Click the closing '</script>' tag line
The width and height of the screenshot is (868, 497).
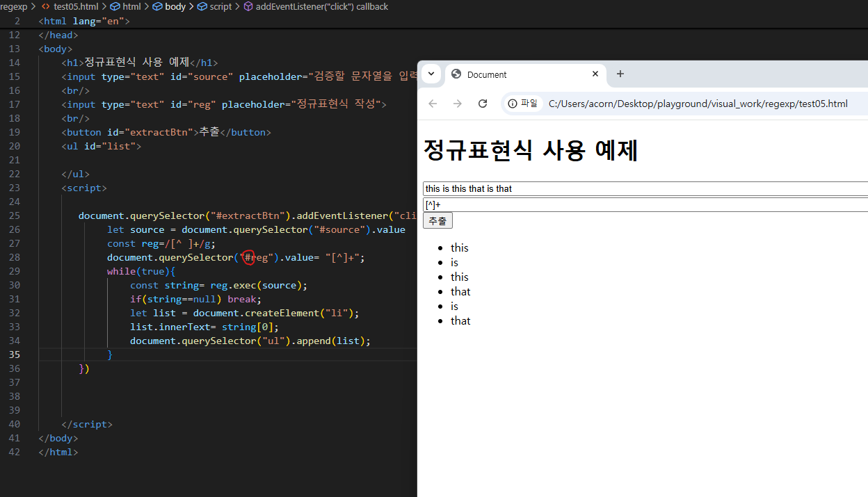tap(87, 424)
